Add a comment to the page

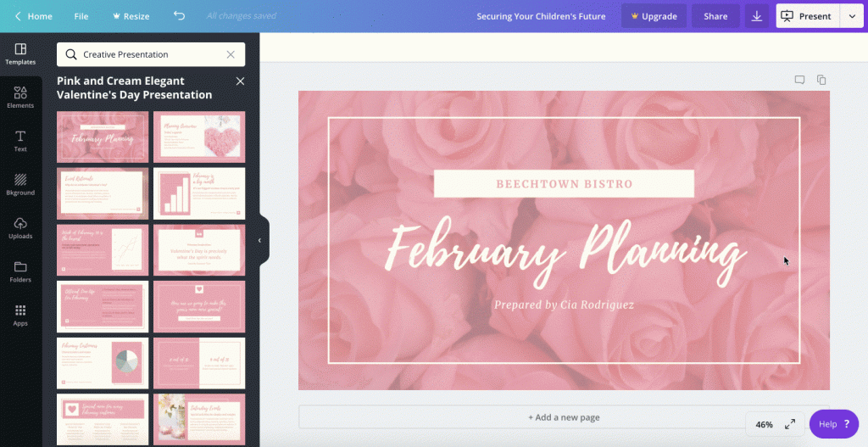[799, 80]
